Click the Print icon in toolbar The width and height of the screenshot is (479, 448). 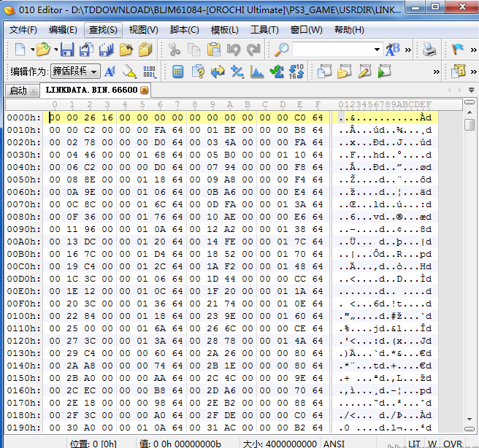click(430, 50)
